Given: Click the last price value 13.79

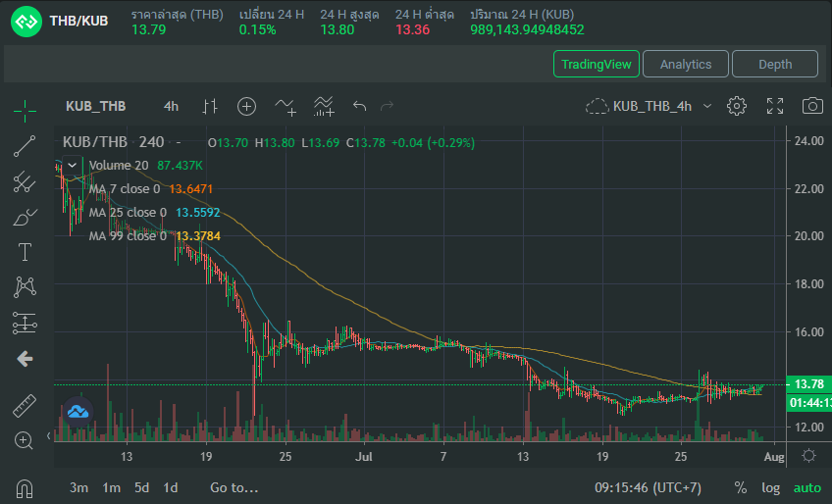Looking at the screenshot, I should [148, 29].
